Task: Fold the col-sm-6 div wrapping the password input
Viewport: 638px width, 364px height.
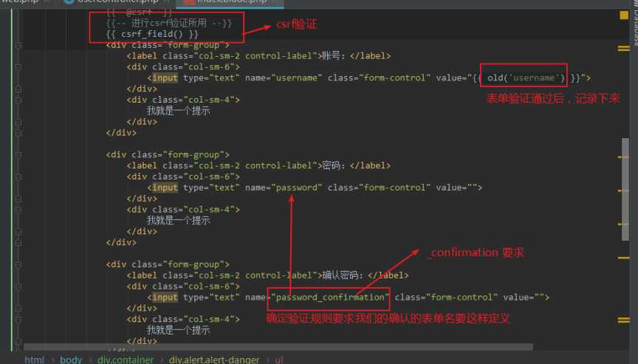Action: click(18, 177)
